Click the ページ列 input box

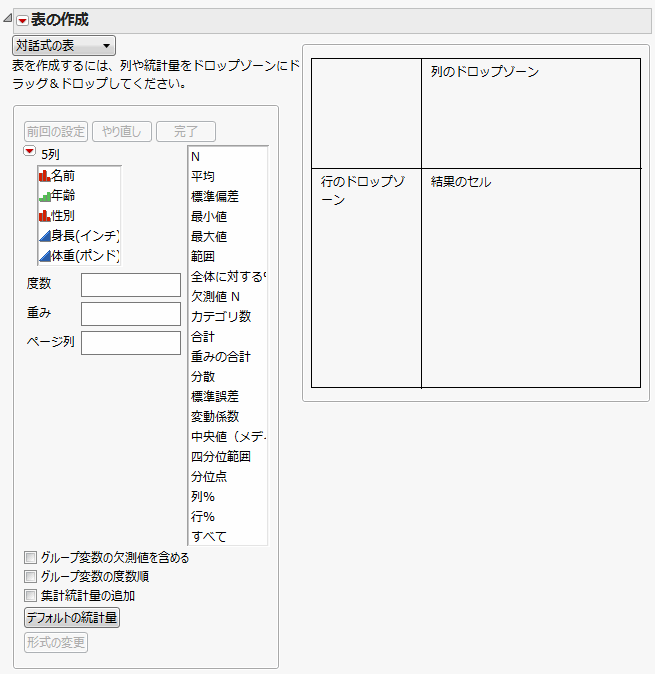[131, 343]
